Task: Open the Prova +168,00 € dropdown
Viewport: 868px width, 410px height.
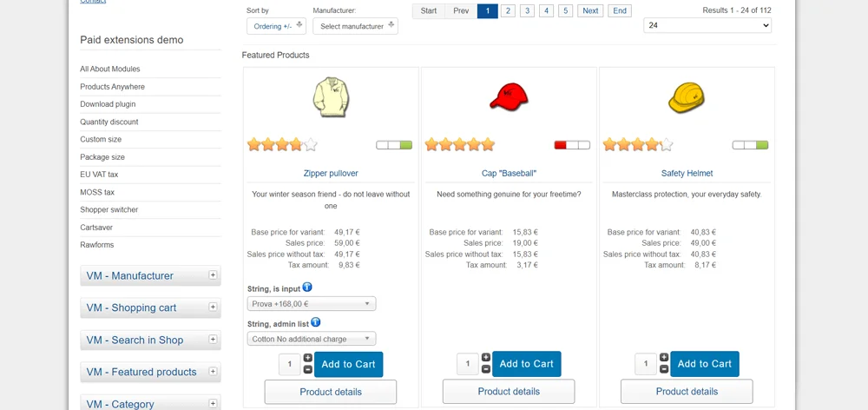Action: point(312,304)
